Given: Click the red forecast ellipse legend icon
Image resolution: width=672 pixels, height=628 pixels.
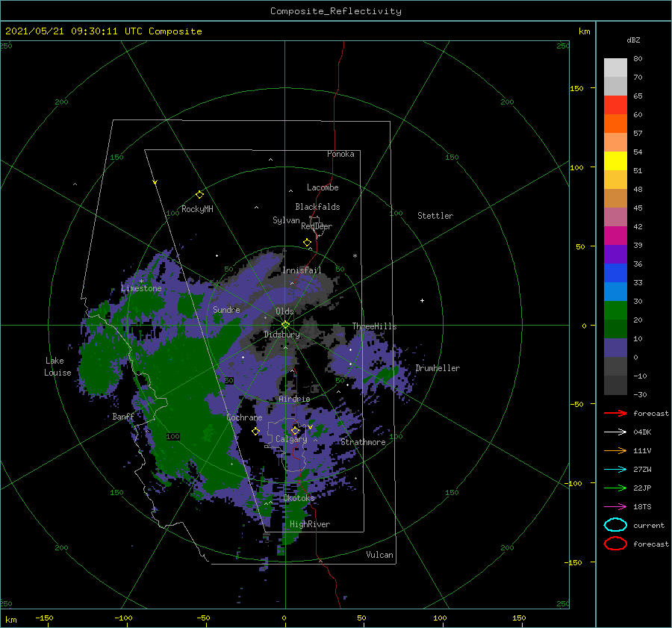Looking at the screenshot, I should click(615, 544).
